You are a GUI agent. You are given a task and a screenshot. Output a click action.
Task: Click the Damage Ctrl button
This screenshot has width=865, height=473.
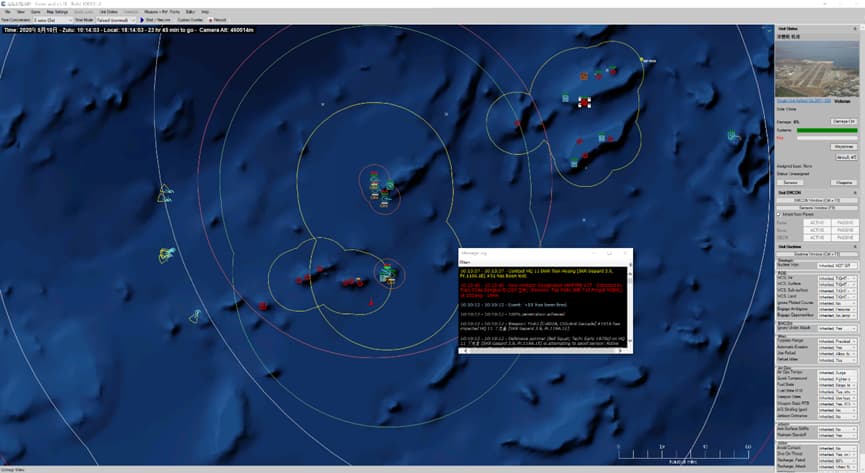844,121
